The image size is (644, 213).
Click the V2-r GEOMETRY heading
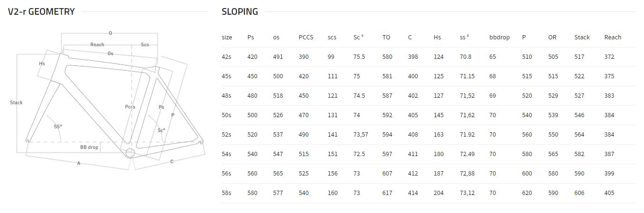[41, 12]
